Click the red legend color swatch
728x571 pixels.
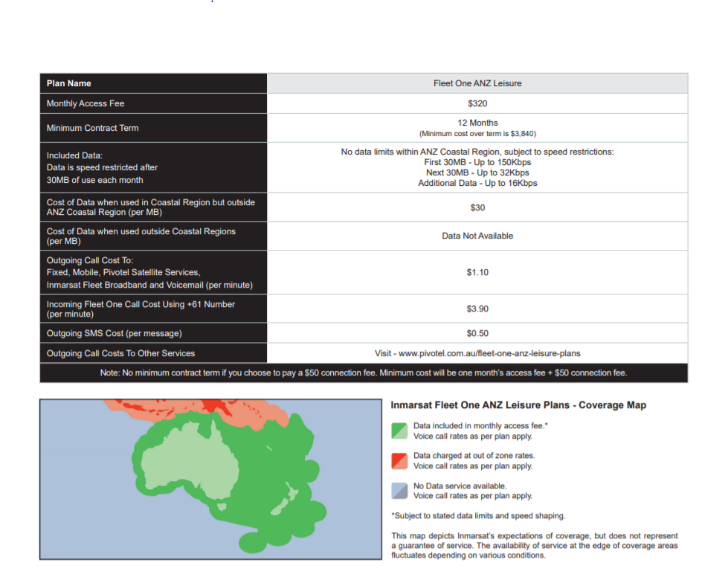point(399,461)
